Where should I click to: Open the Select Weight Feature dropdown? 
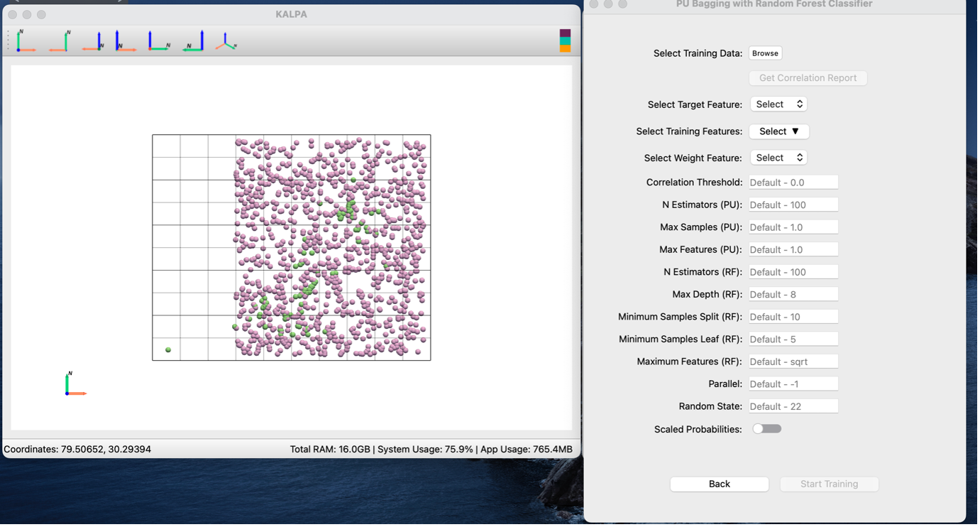778,158
